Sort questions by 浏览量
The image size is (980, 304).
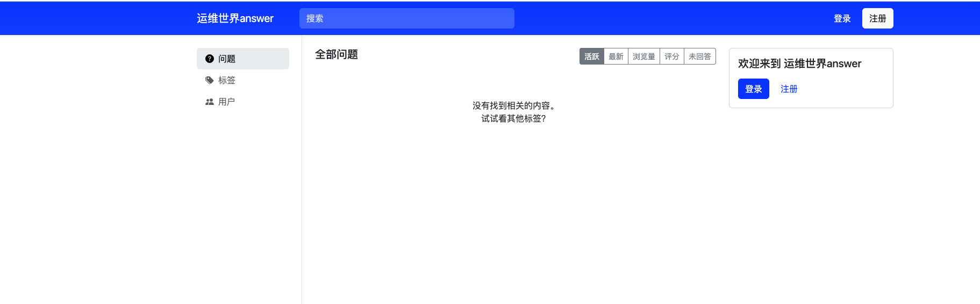click(x=643, y=56)
